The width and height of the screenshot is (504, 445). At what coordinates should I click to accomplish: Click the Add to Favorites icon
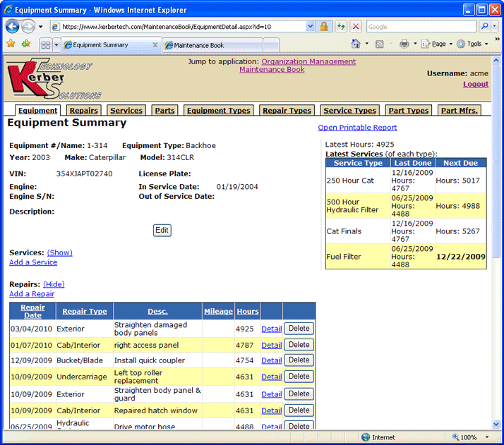coord(26,43)
